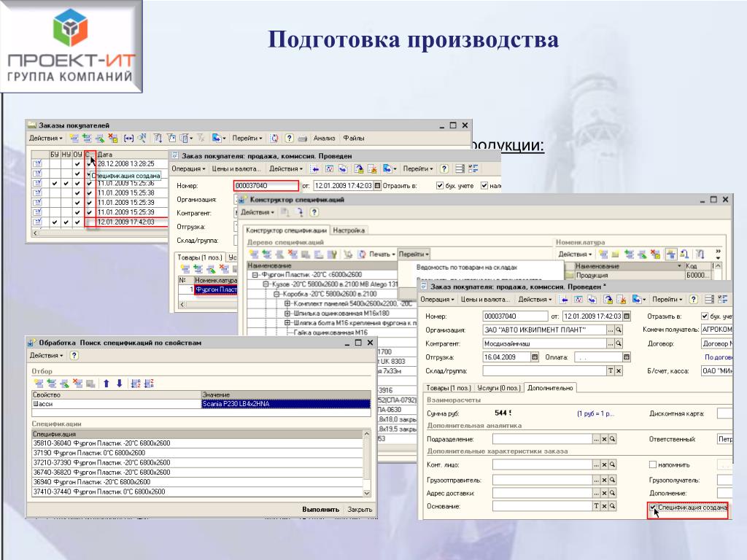747x560 pixels.
Task: Click Цены и валюта in front order window
Action: pos(485,300)
